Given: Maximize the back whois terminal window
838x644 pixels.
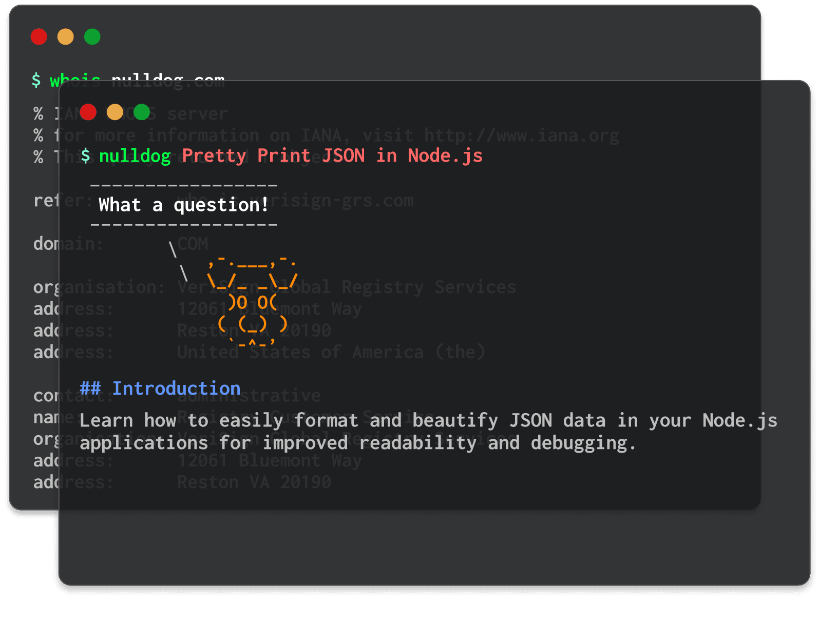Looking at the screenshot, I should pos(92,37).
